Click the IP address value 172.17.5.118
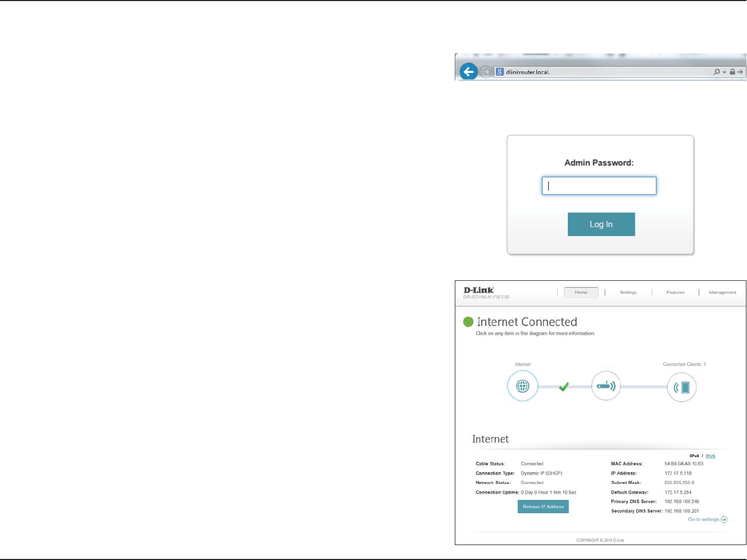 point(678,474)
